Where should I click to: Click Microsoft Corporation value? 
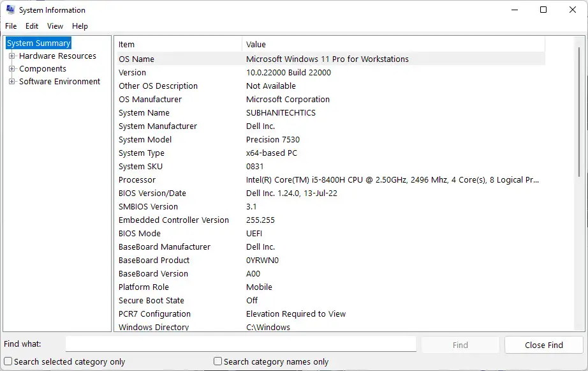[288, 100]
